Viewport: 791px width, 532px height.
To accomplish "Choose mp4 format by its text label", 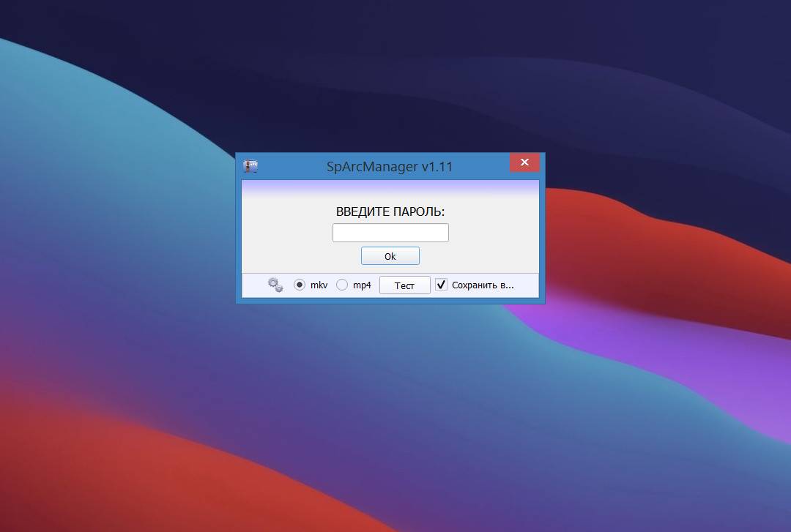I will tap(362, 285).
